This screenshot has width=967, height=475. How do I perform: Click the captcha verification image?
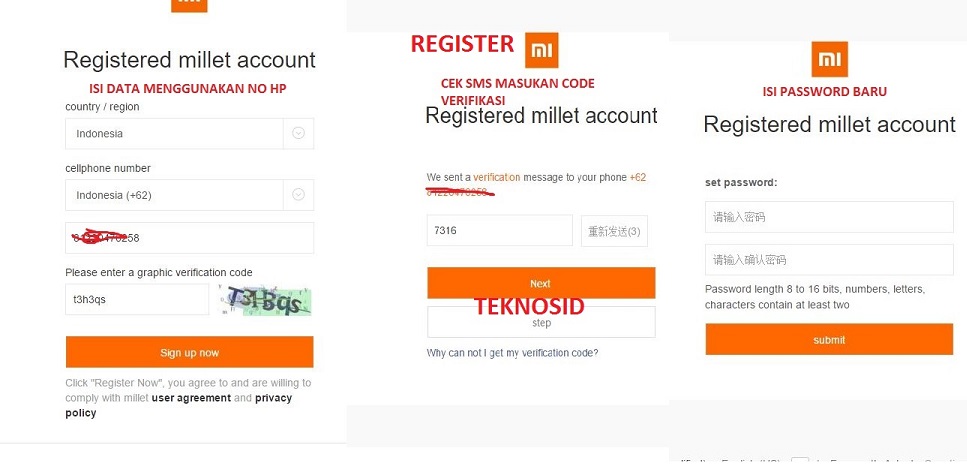(x=269, y=300)
